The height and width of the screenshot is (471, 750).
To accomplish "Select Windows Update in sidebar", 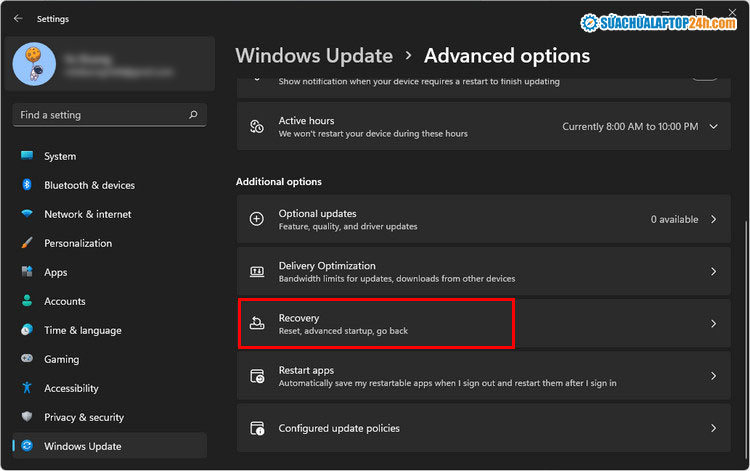I will (110, 446).
